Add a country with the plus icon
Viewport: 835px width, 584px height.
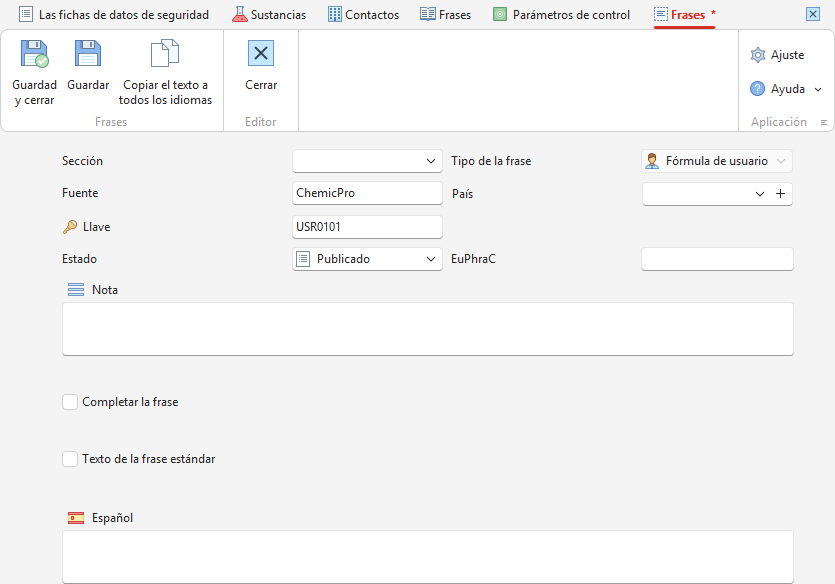click(781, 194)
